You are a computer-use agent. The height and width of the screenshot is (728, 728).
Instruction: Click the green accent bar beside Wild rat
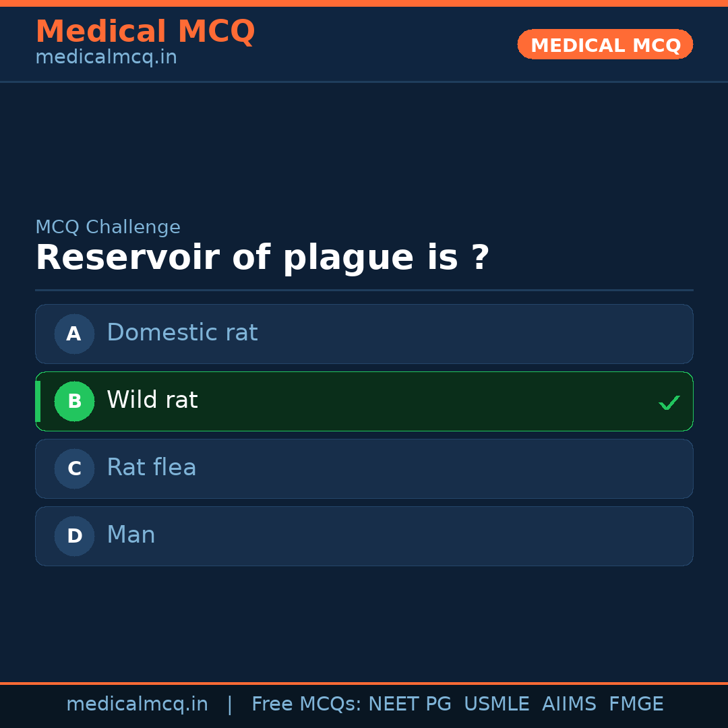[37, 401]
